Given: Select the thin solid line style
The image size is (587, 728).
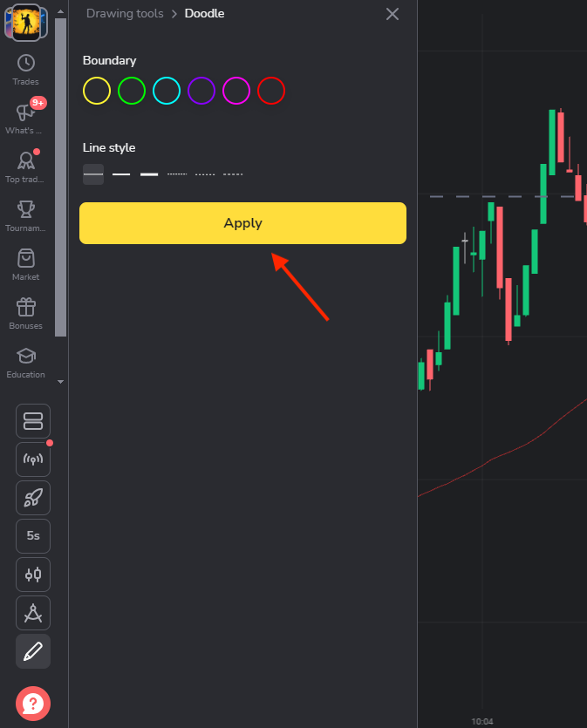Looking at the screenshot, I should (93, 174).
